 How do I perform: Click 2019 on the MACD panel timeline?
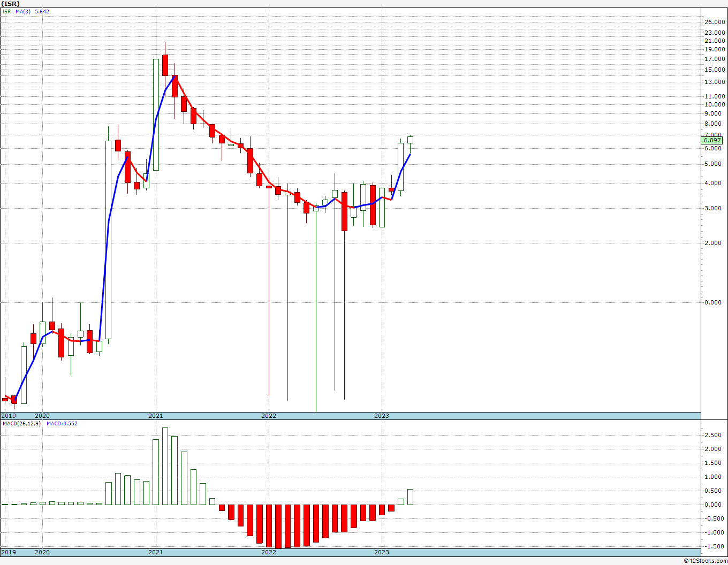point(9,552)
